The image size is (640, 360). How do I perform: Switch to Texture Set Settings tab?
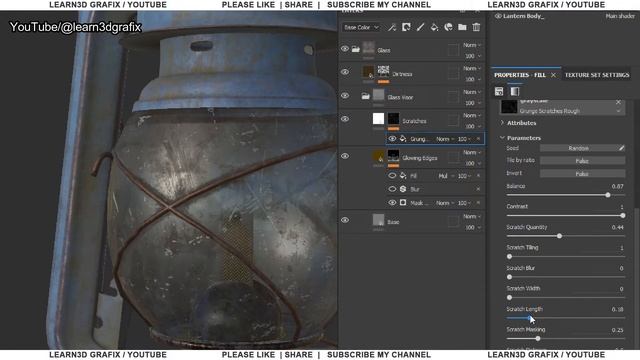597,75
